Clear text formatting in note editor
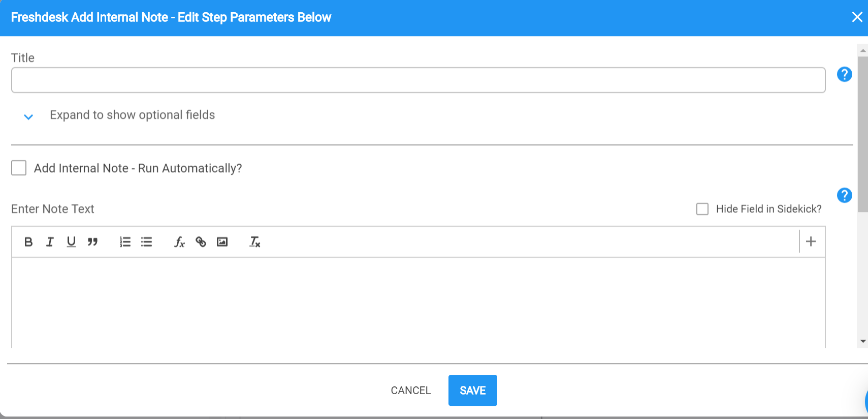This screenshot has width=868, height=419. coord(254,242)
